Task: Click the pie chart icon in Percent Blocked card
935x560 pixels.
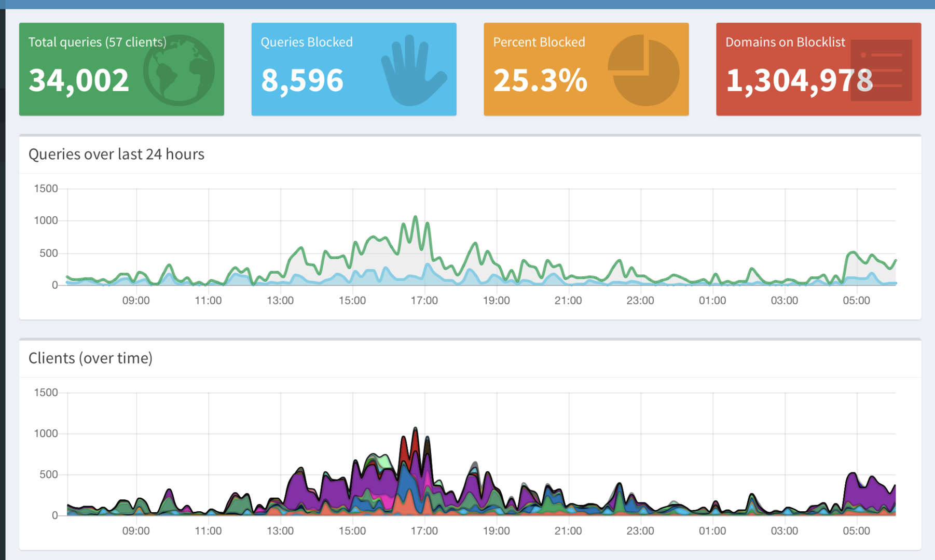Action: pyautogui.click(x=643, y=70)
